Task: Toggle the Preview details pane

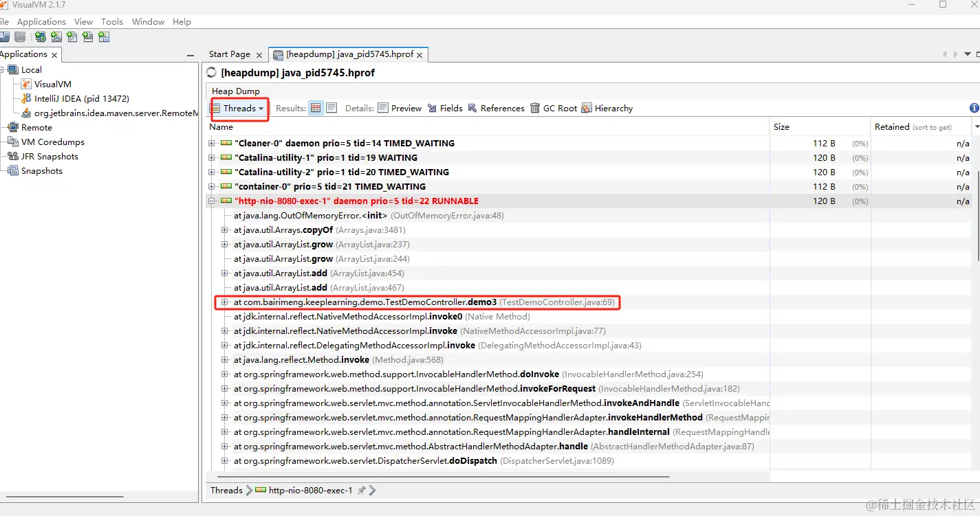Action: pyautogui.click(x=400, y=108)
